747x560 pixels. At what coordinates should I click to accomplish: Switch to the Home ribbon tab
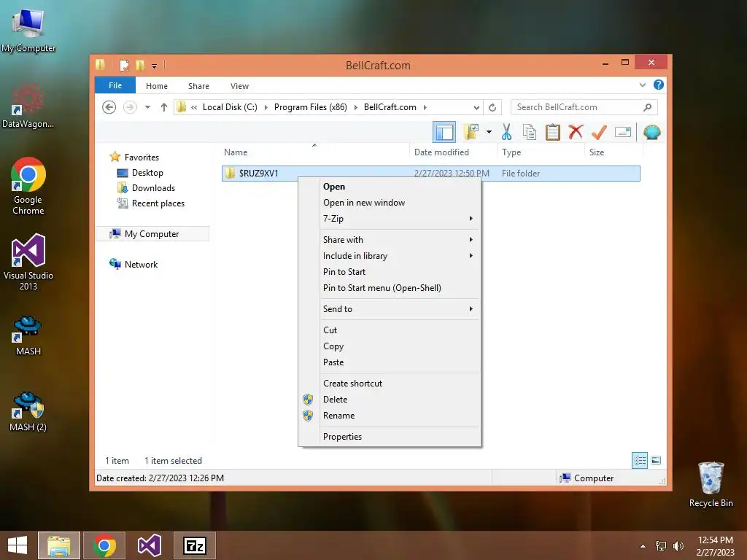tap(157, 86)
